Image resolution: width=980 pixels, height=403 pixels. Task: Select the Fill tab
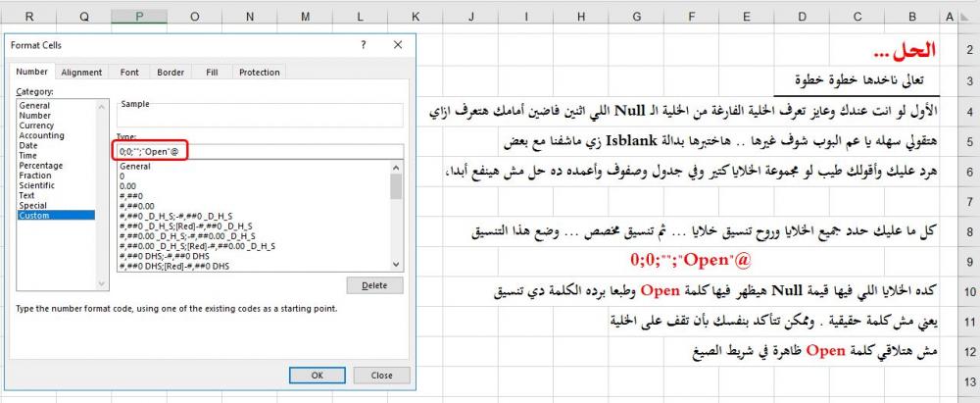pos(212,73)
